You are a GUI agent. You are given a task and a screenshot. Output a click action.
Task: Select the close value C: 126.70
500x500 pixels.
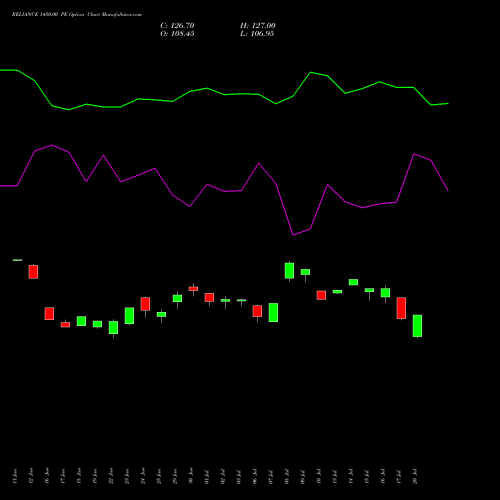[x=177, y=26]
